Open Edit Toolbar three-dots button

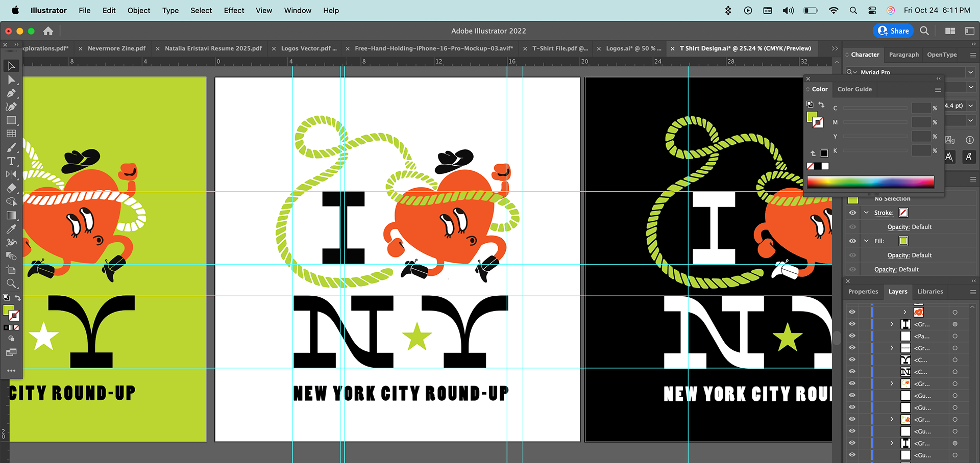11,371
